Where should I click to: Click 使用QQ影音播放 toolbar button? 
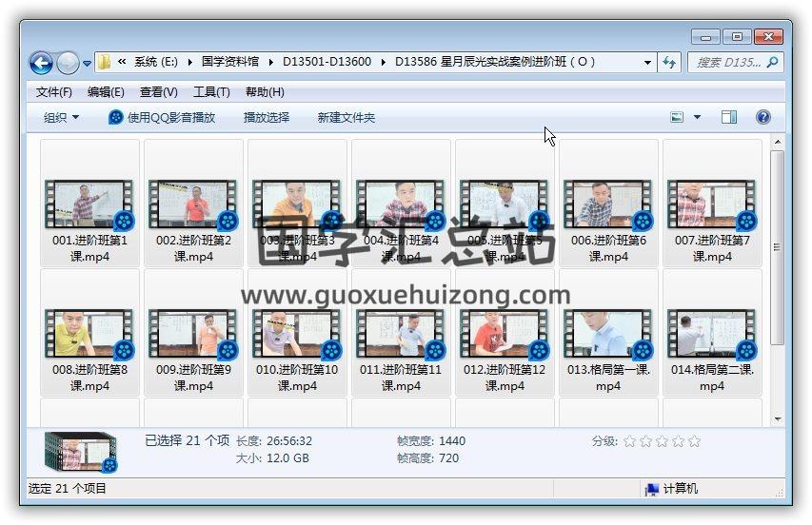(162, 117)
